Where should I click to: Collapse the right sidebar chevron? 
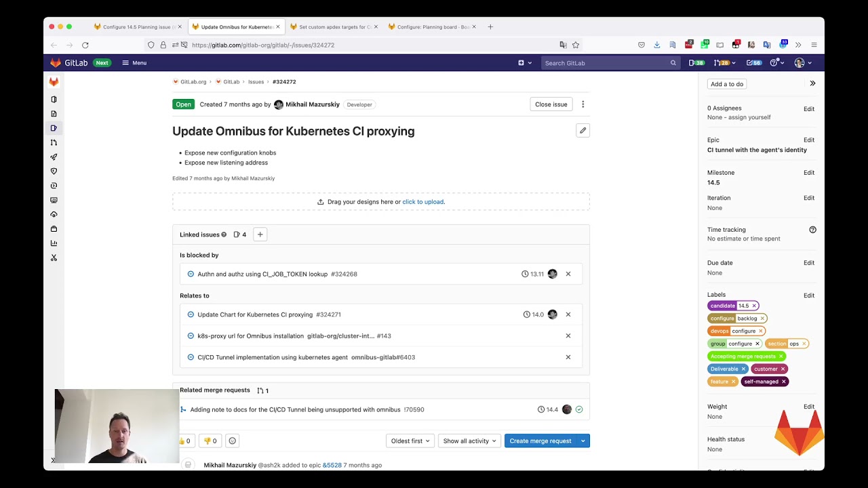click(812, 83)
